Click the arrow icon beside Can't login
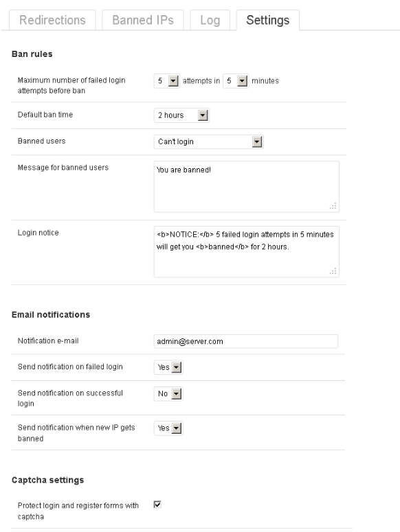Screen dimensions: 400x532 [257, 142]
